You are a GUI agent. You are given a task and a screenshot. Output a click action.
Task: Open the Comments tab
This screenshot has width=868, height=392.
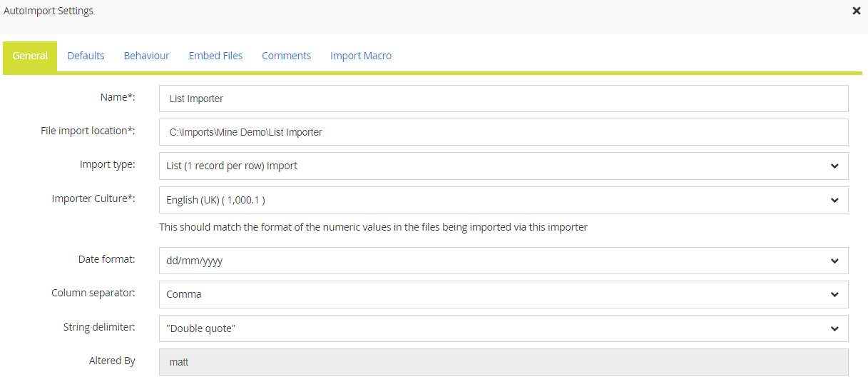286,56
